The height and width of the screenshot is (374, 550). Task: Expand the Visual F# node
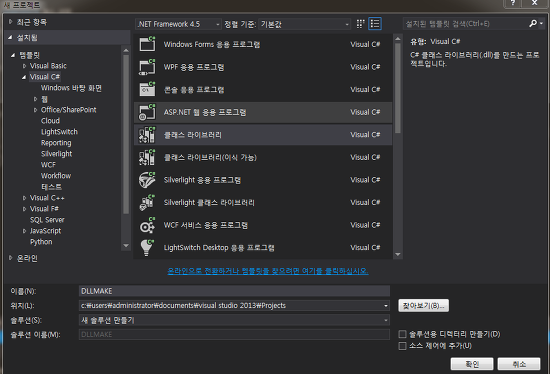24,209
